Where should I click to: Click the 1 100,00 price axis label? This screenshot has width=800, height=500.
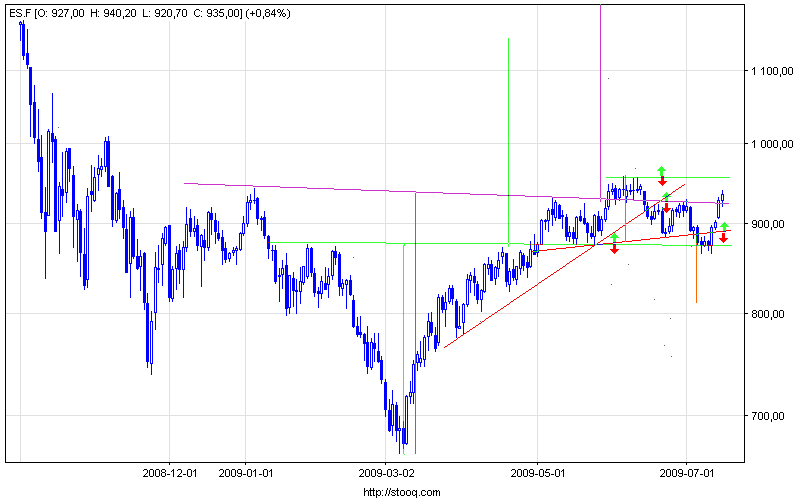point(771,71)
